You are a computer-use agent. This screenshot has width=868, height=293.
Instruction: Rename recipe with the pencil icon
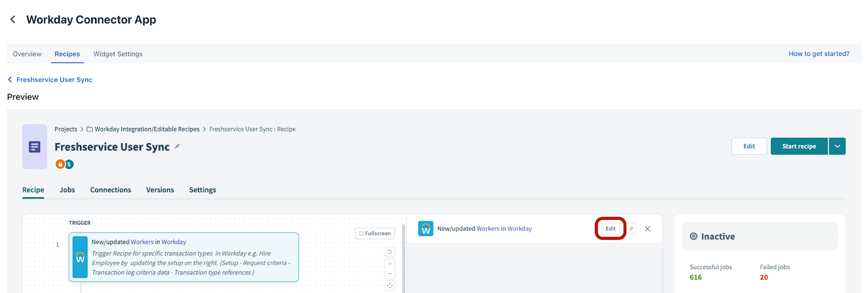[x=177, y=146]
